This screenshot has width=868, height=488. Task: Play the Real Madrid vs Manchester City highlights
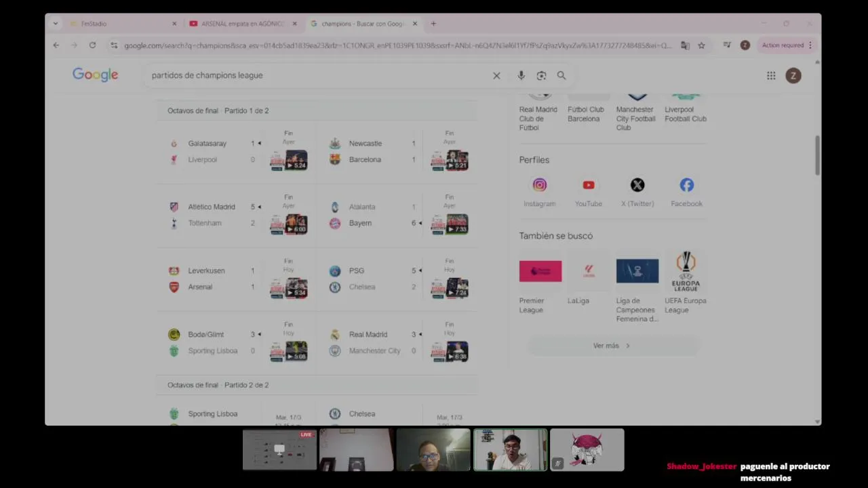(x=450, y=352)
